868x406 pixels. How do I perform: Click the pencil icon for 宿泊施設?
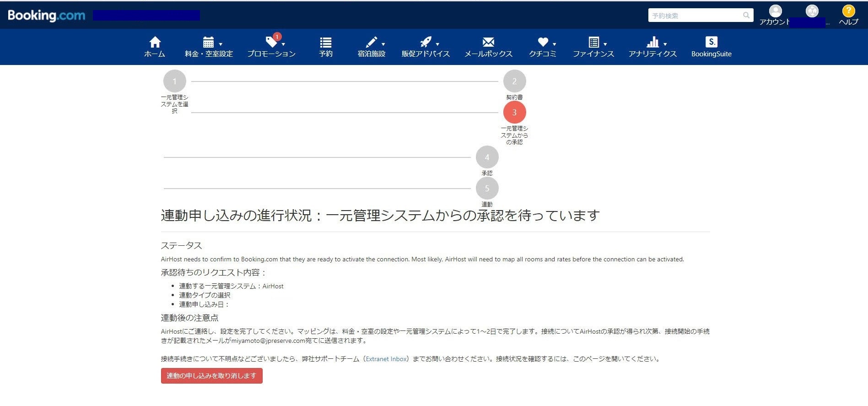tap(371, 42)
